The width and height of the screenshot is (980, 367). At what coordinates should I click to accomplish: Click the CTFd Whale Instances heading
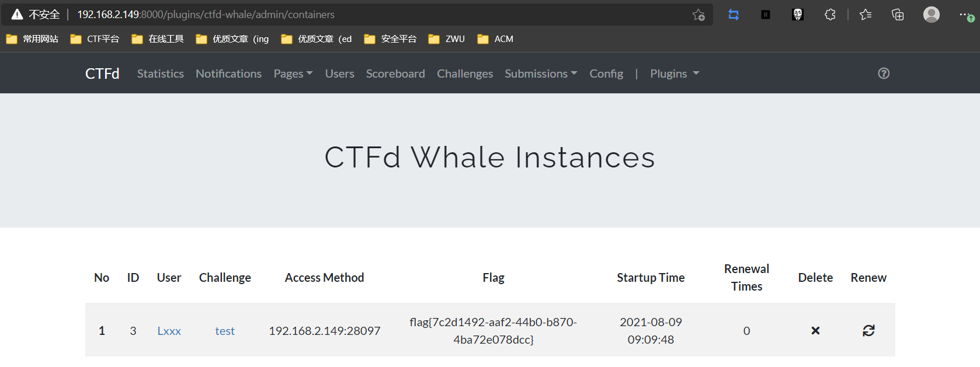click(x=489, y=158)
